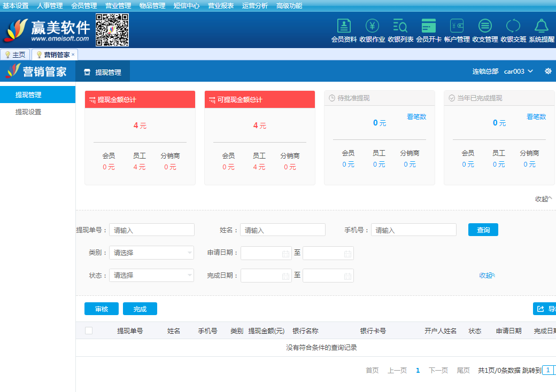Open the settings gear beside car003
This screenshot has height=392, width=556.
[548, 72]
